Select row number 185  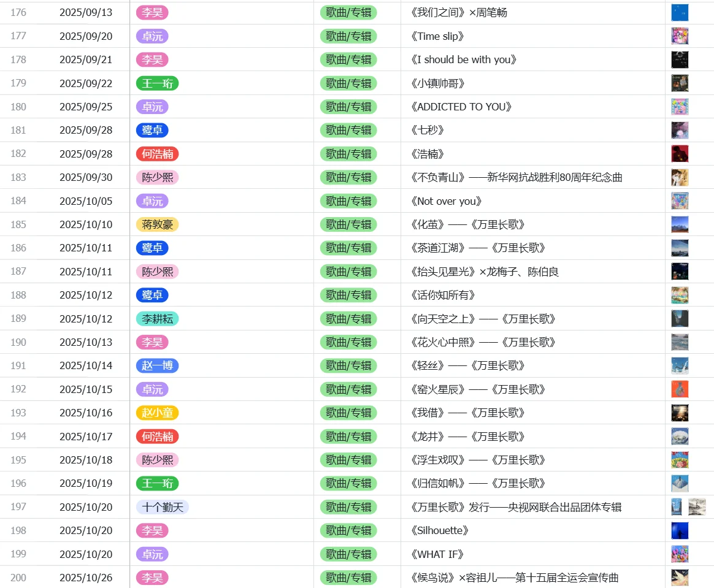(18, 224)
